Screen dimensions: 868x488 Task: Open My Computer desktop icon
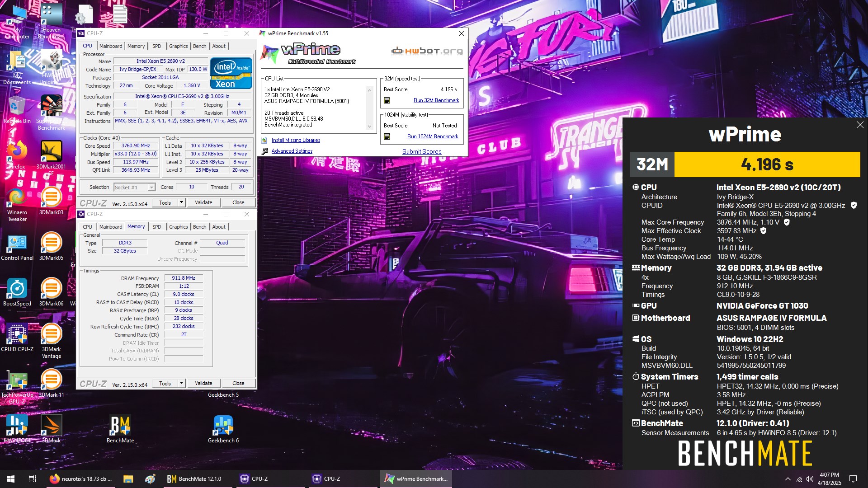point(17,22)
